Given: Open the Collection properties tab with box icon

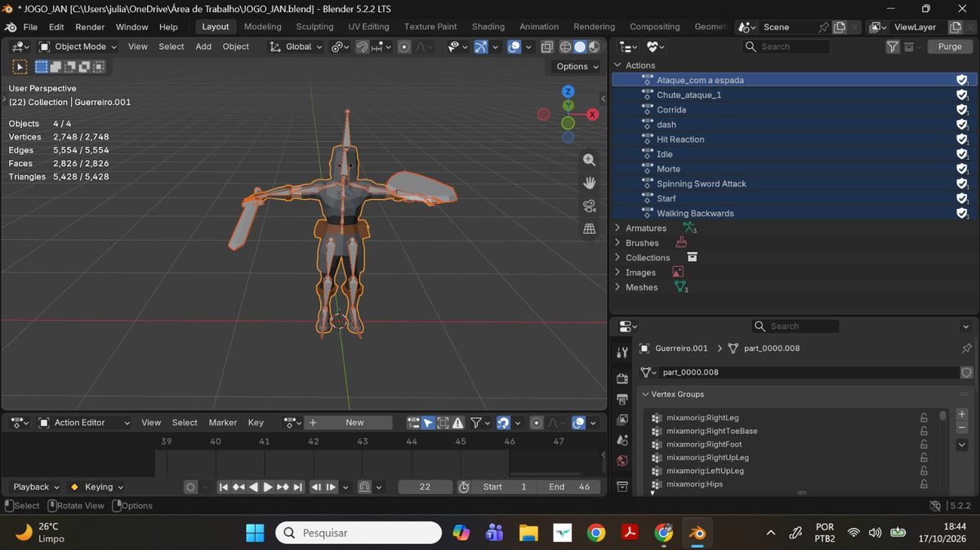Looking at the screenshot, I should pyautogui.click(x=622, y=486).
